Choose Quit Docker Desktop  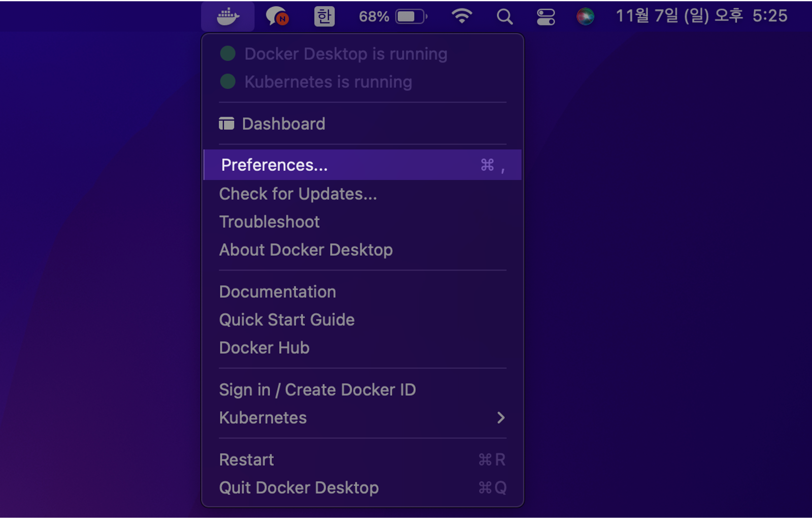pyautogui.click(x=299, y=487)
